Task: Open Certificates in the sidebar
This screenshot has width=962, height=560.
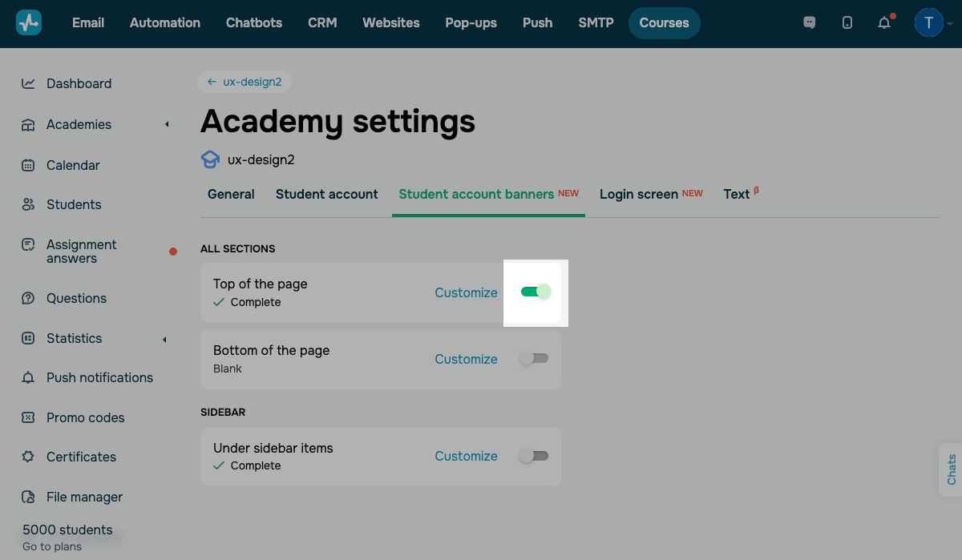Action: pyautogui.click(x=81, y=457)
